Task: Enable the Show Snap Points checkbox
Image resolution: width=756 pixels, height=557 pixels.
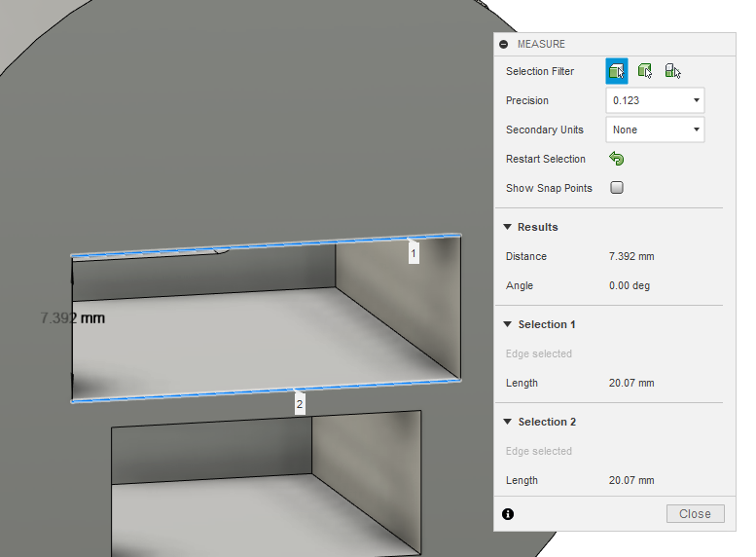Action: click(617, 187)
